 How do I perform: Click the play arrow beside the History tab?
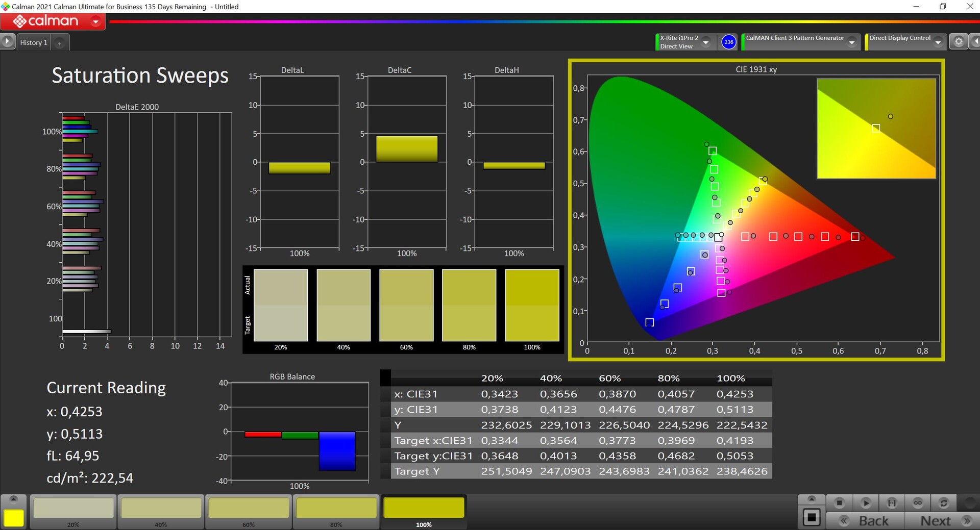(x=8, y=42)
